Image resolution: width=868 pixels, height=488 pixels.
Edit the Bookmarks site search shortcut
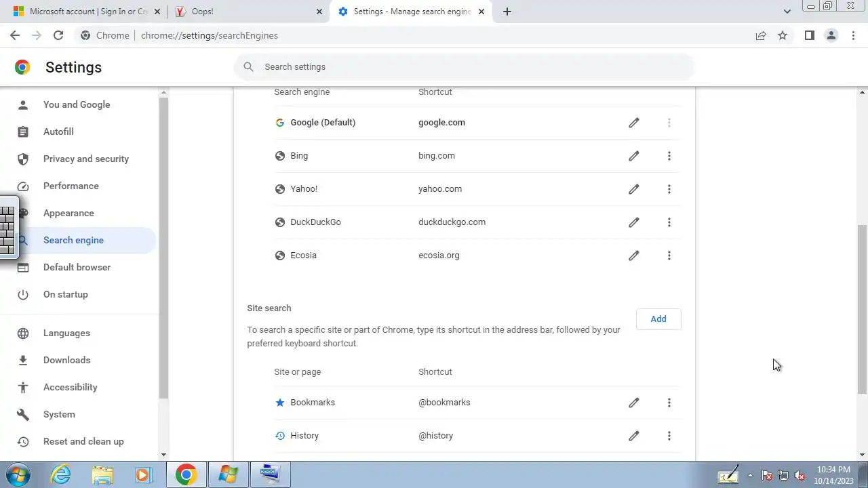click(633, 403)
